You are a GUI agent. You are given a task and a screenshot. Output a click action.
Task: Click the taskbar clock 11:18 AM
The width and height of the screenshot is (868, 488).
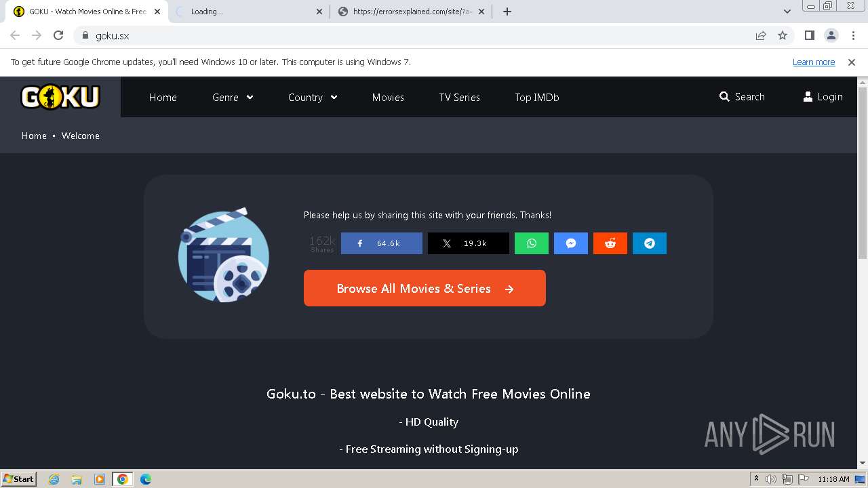[x=833, y=479]
